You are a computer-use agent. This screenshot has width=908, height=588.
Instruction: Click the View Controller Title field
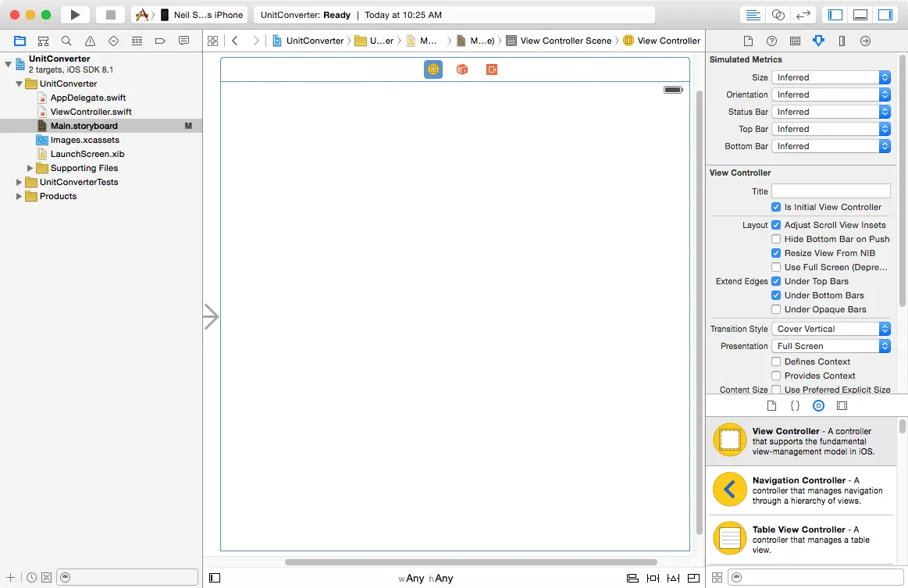pyautogui.click(x=830, y=191)
